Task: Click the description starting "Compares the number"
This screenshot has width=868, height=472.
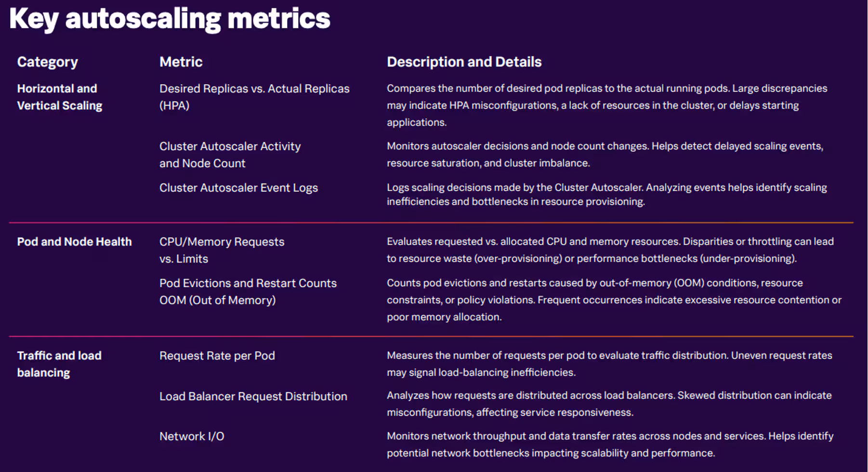Action: [x=606, y=105]
